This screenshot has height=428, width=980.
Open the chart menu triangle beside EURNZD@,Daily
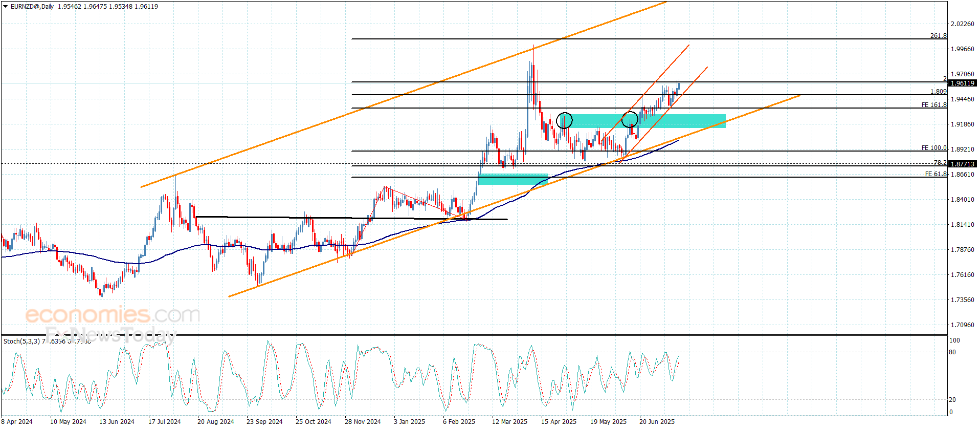click(x=5, y=7)
